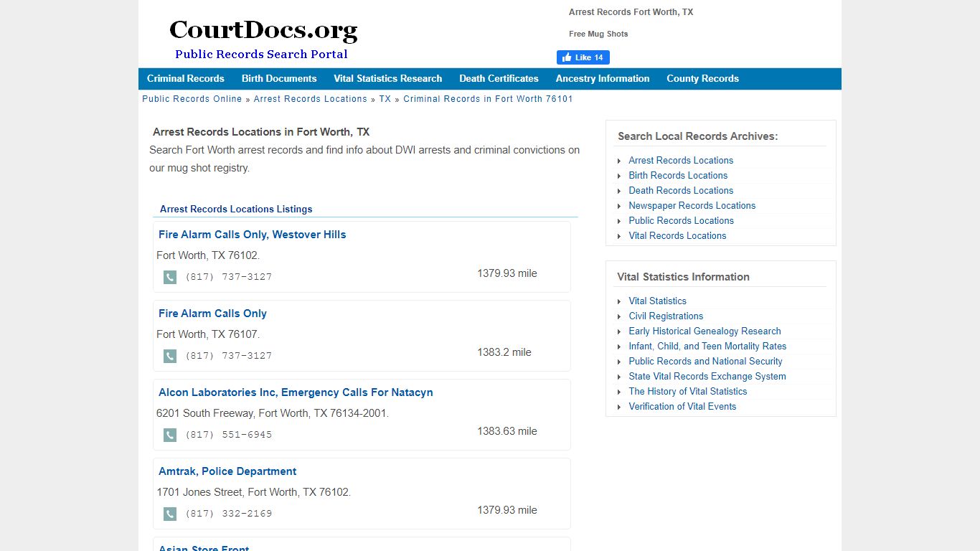
Task: Click arrow bullet beside State Vital Records Exchange System
Action: (619, 377)
